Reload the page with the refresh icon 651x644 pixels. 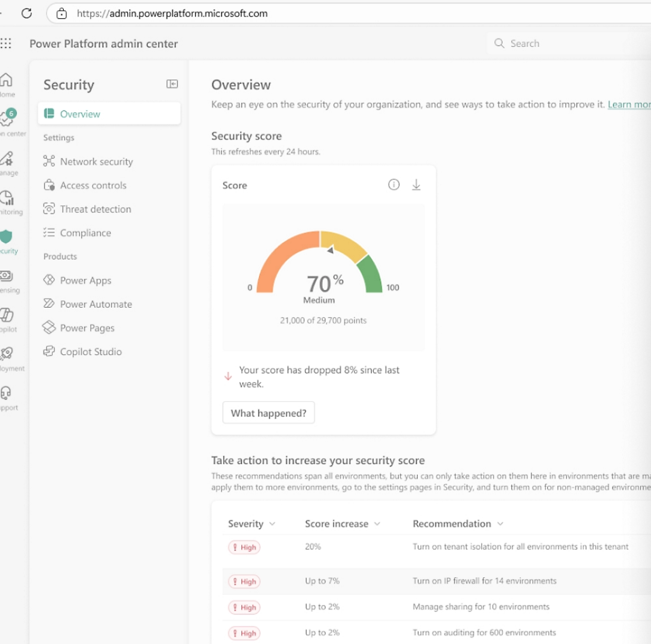26,13
